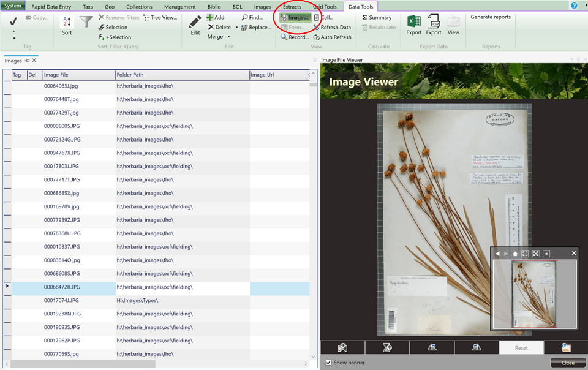This screenshot has height=370, width=588.
Task: Select row 00017074J.JPG
Action: [160, 300]
